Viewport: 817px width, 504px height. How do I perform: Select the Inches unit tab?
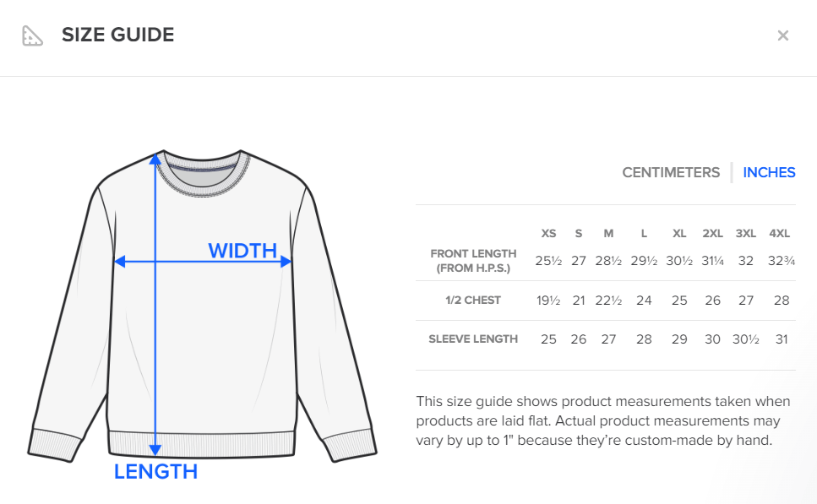pos(769,172)
